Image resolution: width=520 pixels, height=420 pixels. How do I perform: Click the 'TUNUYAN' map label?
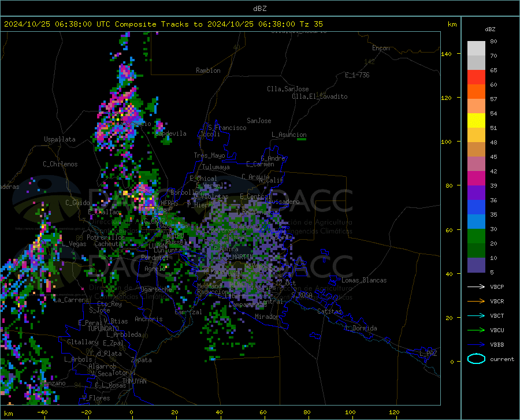(134, 381)
